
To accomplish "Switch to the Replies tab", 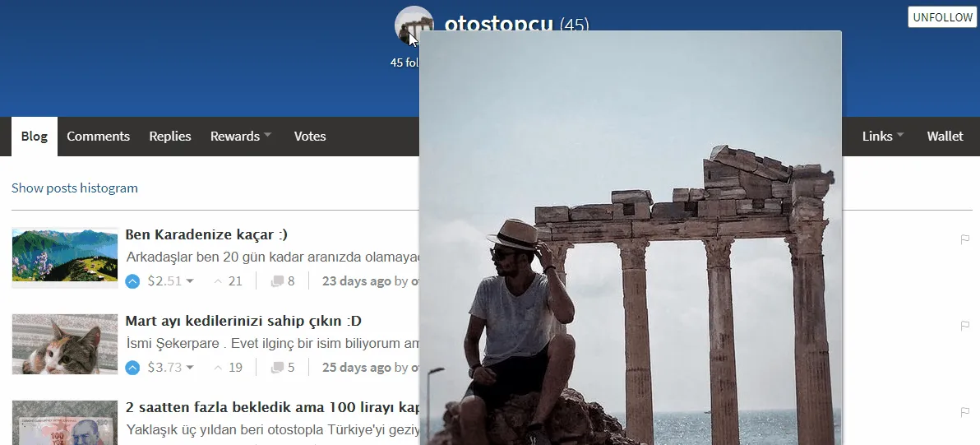I will point(170,137).
